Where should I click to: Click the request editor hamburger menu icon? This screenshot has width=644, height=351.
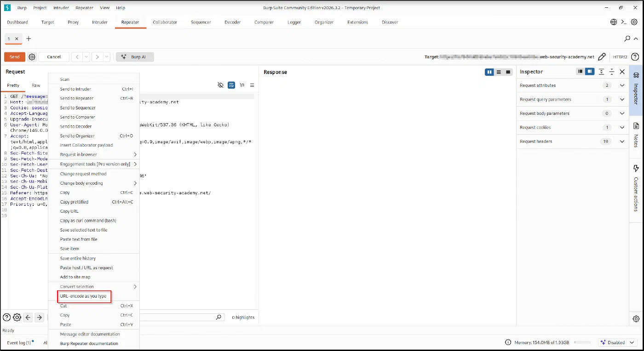[252, 85]
